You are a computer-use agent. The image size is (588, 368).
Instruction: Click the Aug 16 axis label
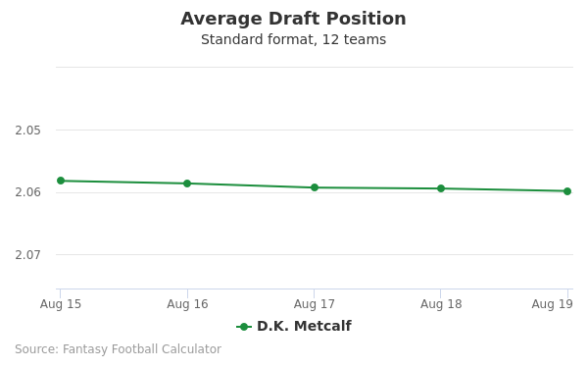click(x=187, y=304)
